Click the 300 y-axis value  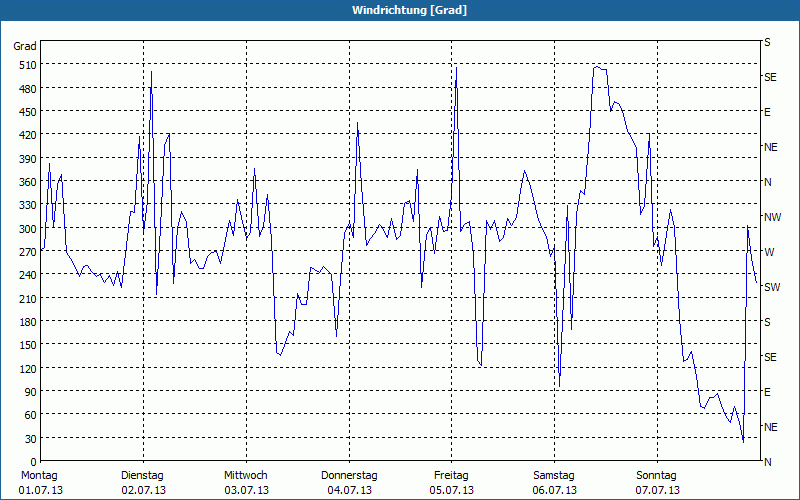tap(28, 229)
